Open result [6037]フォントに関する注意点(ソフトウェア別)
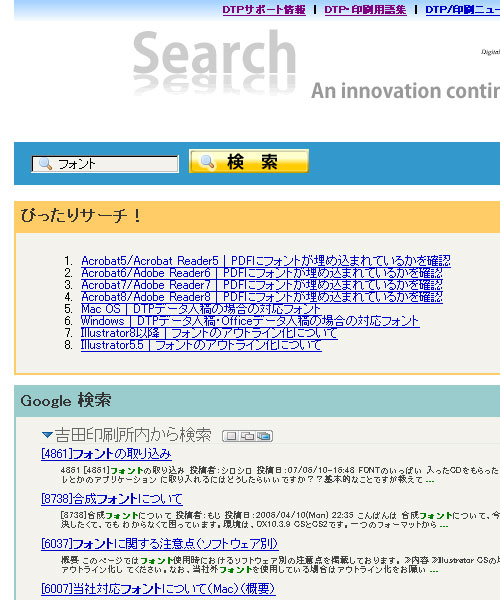The image size is (500, 600). click(160, 544)
